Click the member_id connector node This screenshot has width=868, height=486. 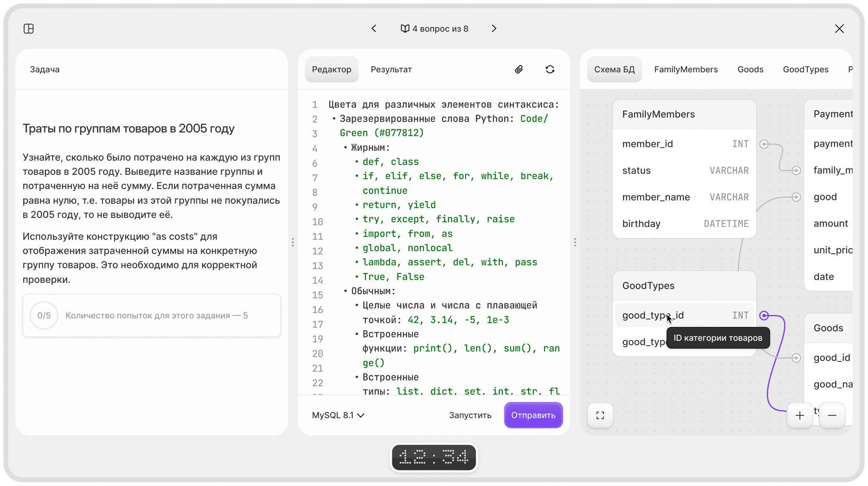pyautogui.click(x=764, y=144)
